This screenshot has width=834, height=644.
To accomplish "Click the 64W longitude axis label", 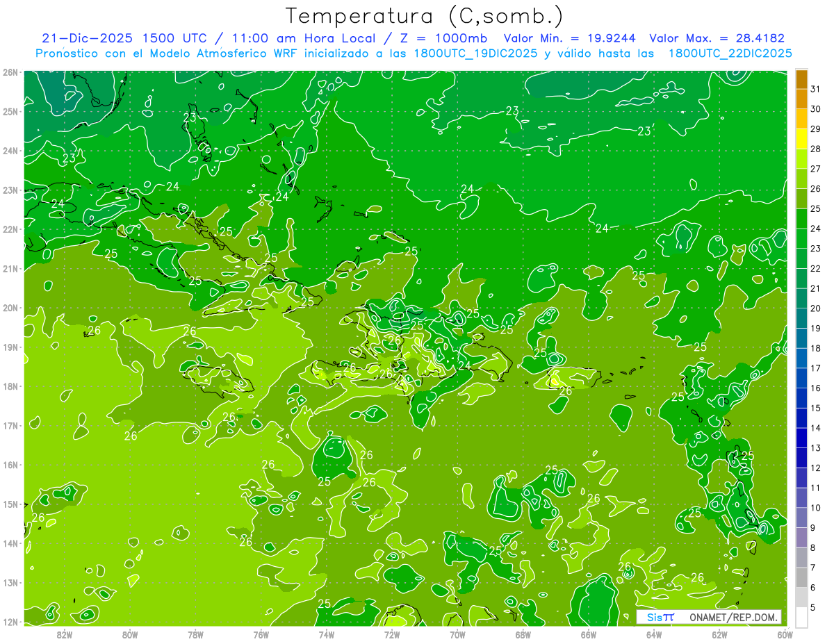I will point(654,635).
